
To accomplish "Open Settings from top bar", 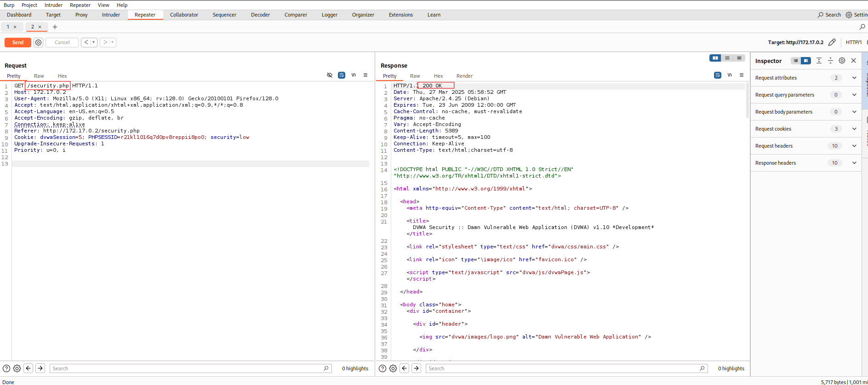I will [x=856, y=15].
